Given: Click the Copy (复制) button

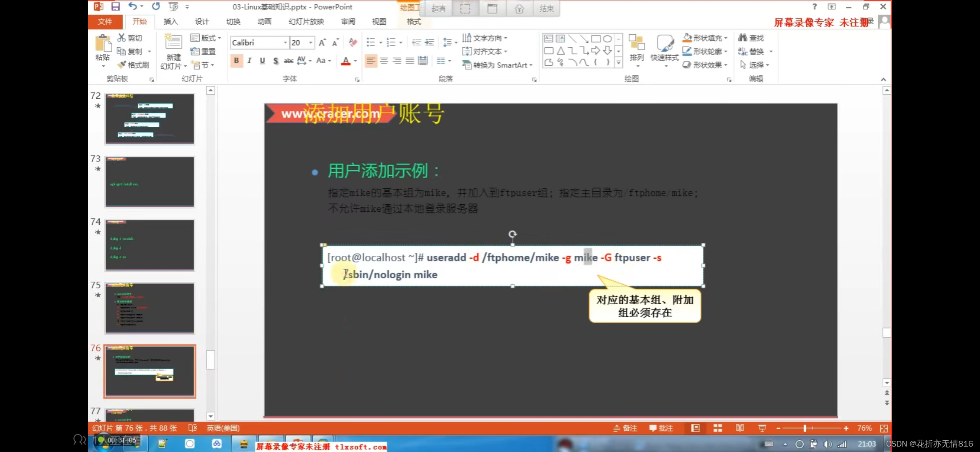Looking at the screenshot, I should point(130,51).
